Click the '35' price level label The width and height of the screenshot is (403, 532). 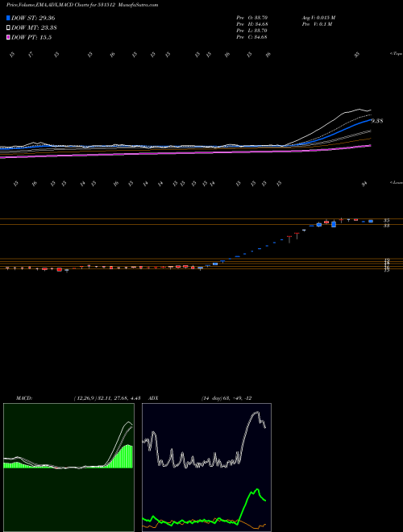coord(386,221)
